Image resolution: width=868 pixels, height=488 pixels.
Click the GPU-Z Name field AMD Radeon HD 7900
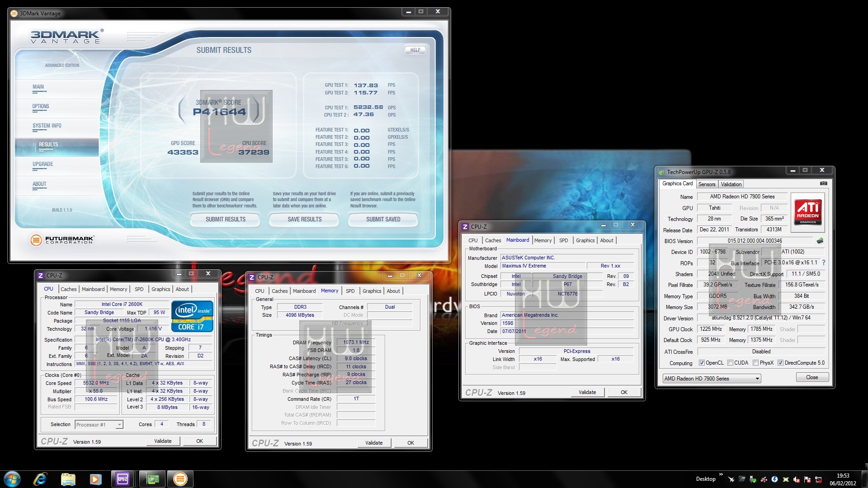742,197
